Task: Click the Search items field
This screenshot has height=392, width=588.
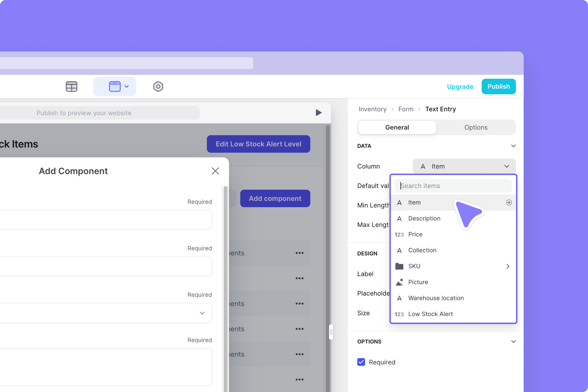Action: pyautogui.click(x=453, y=186)
